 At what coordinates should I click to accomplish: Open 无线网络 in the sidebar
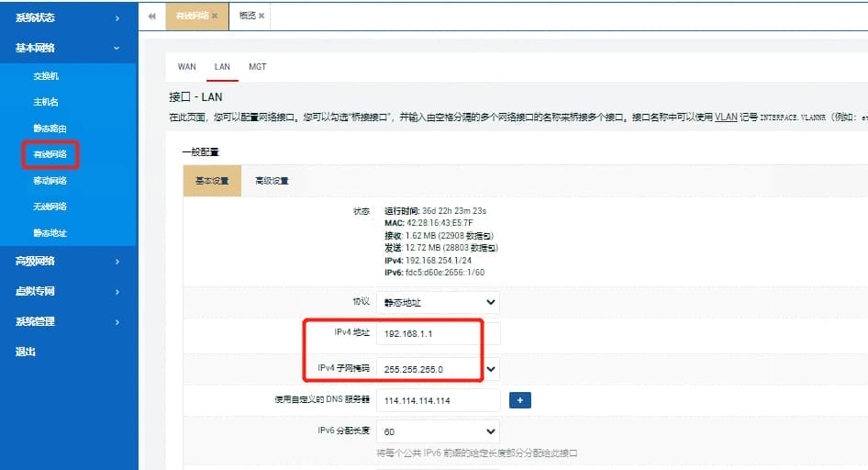click(50, 207)
